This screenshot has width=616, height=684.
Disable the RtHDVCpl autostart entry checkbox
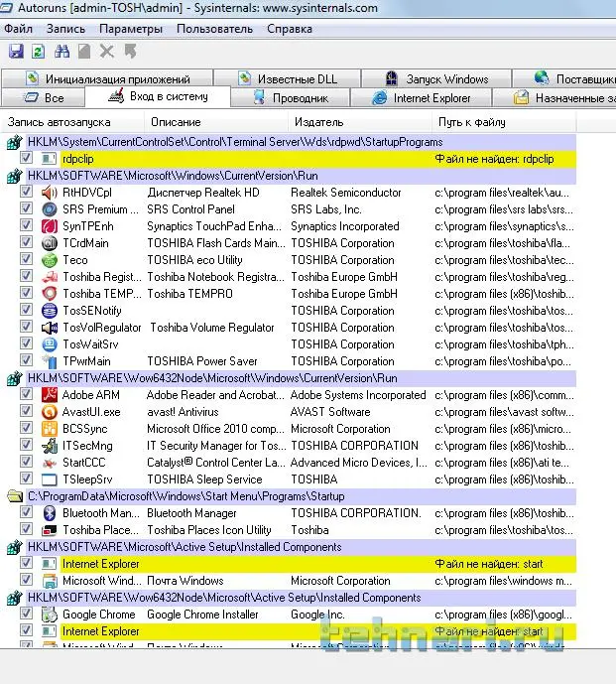tap(27, 193)
